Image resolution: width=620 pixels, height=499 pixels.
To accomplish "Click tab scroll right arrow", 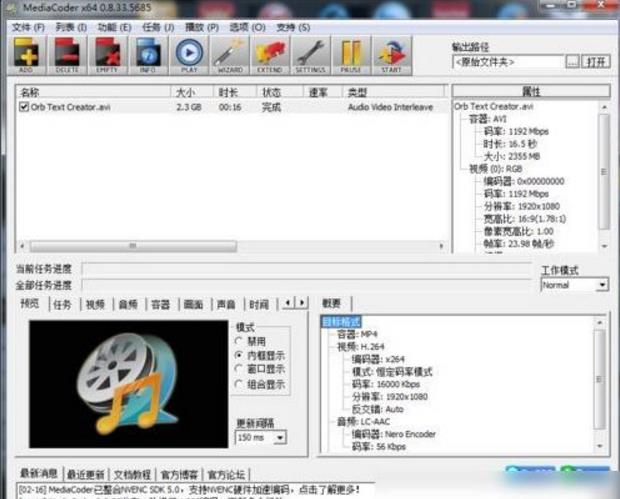I will tap(302, 303).
